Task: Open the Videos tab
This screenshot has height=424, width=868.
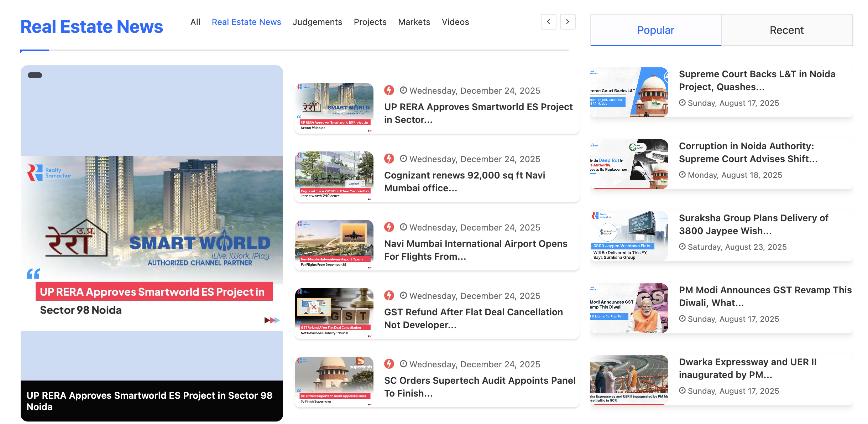Action: coord(455,22)
